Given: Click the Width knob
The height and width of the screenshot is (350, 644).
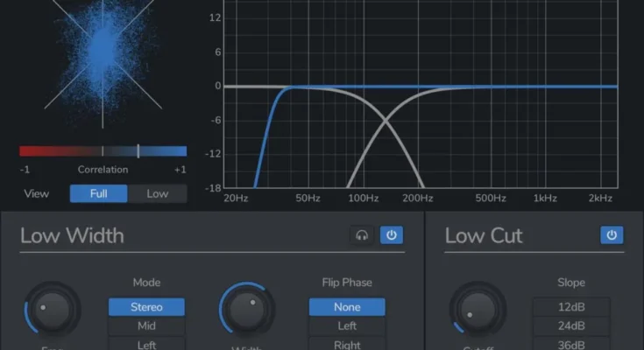Looking at the screenshot, I should [x=248, y=309].
